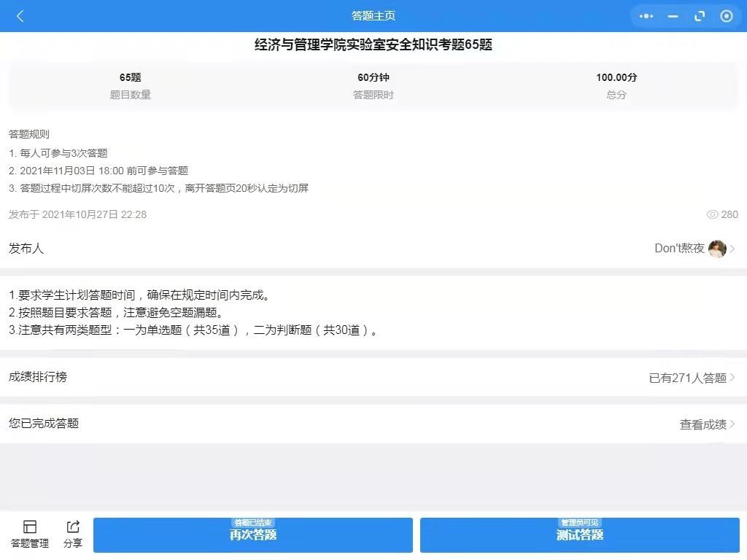Click publisher name Don't熬夜
The width and height of the screenshot is (747, 560).
tap(679, 249)
